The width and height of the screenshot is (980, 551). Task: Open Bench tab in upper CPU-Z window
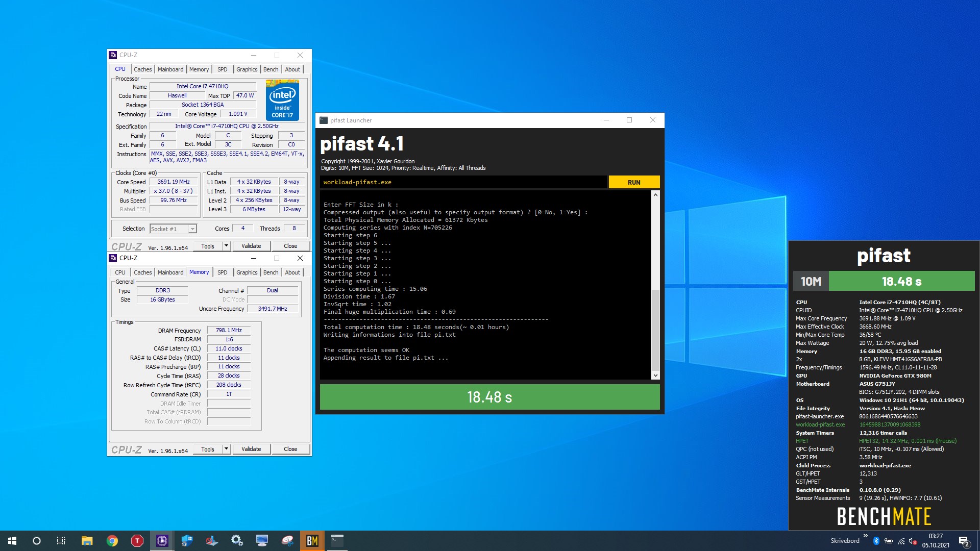(271, 69)
